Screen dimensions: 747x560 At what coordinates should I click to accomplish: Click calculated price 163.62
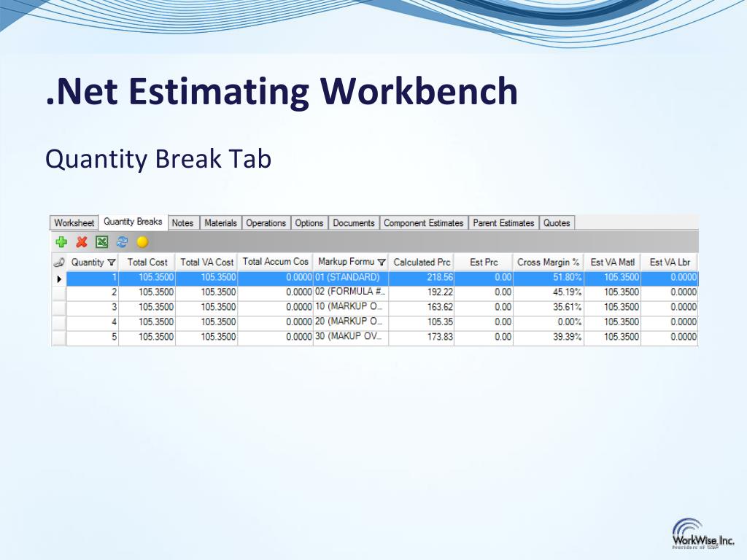pyautogui.click(x=422, y=307)
